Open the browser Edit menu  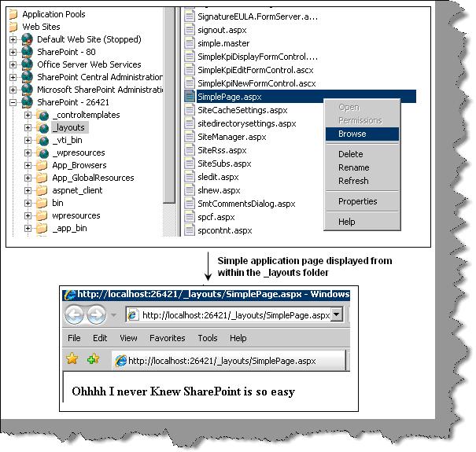coord(100,338)
